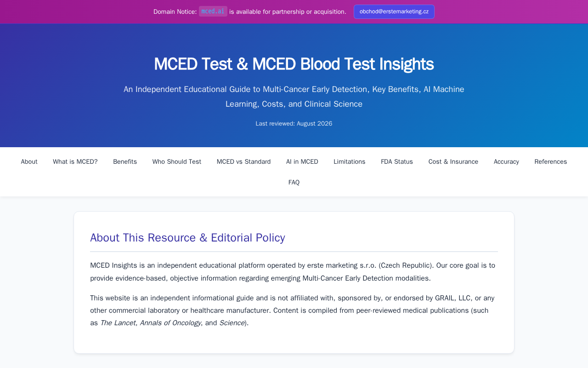Image resolution: width=588 pixels, height=368 pixels.
Task: View the FDA Status section
Action: 397,161
